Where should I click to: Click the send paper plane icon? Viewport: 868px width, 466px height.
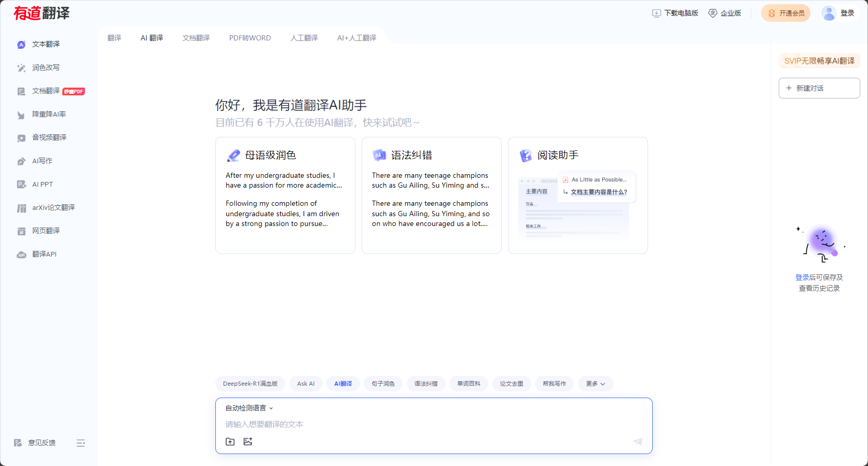tap(638, 441)
